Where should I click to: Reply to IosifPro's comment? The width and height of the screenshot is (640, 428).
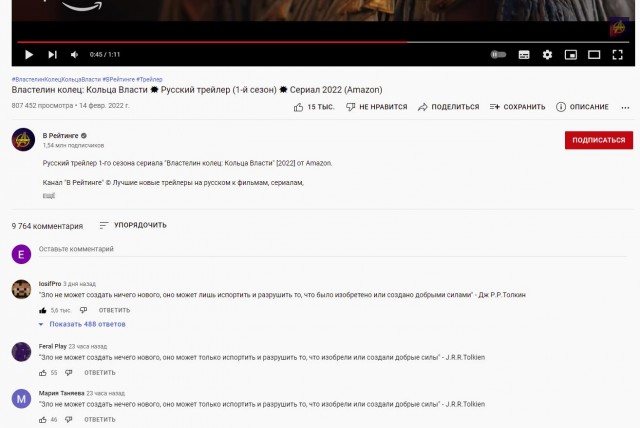pos(114,310)
